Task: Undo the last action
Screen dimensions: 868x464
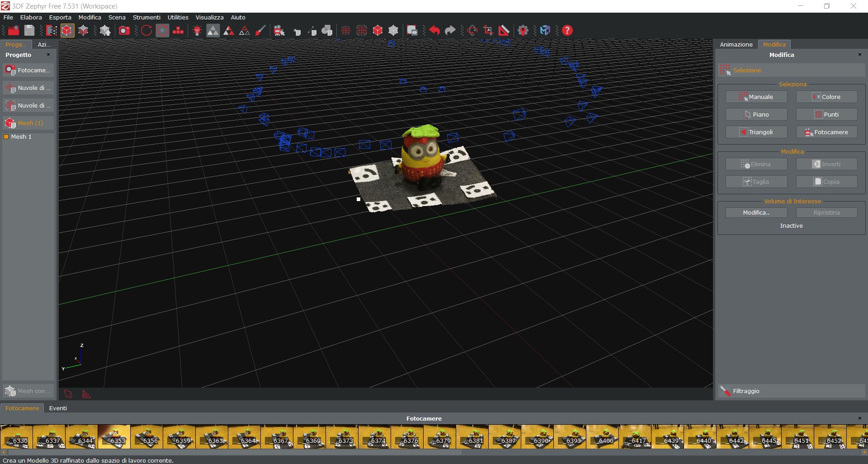Action: [434, 30]
